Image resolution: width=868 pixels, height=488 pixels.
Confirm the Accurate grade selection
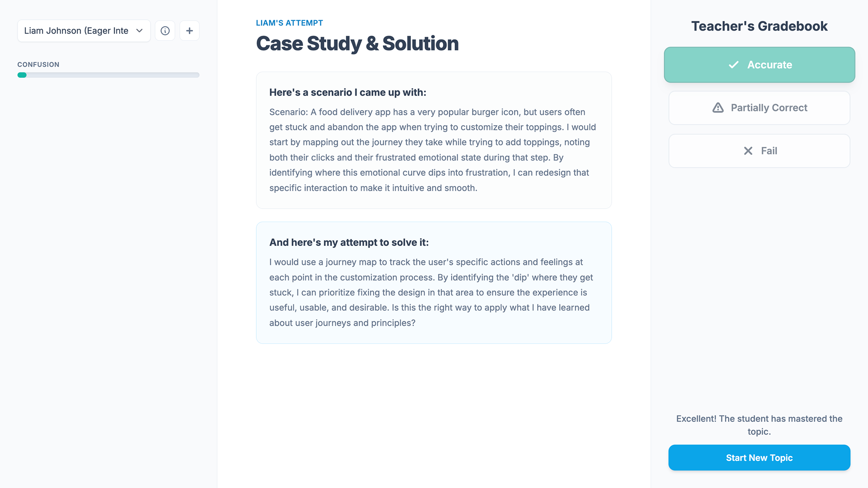click(x=759, y=65)
